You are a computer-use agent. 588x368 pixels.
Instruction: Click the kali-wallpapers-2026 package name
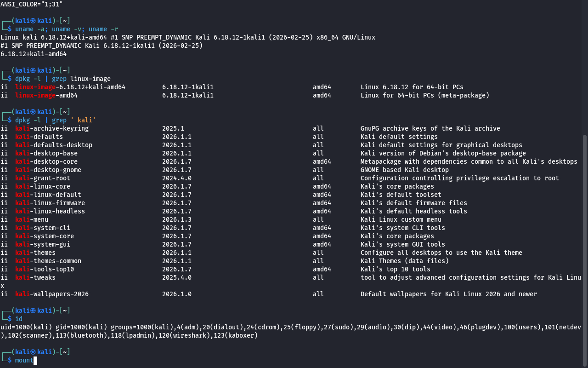coord(51,294)
